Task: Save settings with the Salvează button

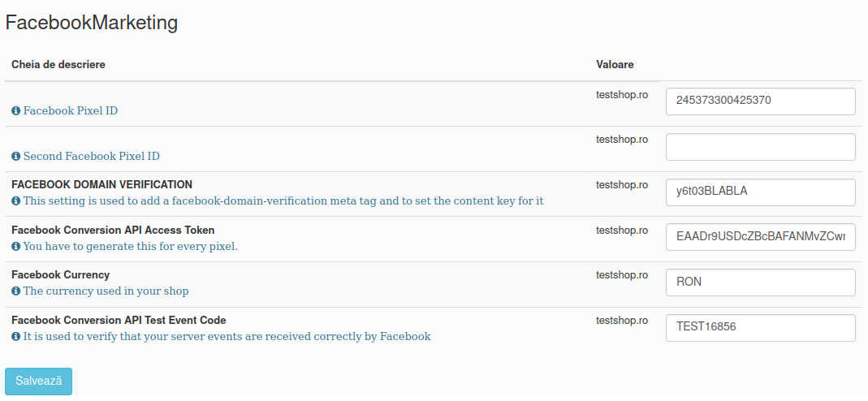Action: coord(38,381)
